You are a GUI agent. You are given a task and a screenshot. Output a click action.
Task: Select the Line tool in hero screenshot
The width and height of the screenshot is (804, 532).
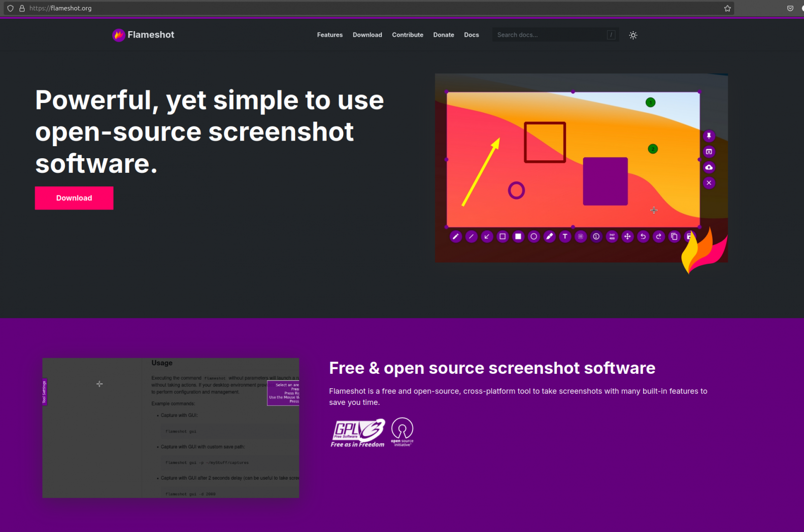471,237
